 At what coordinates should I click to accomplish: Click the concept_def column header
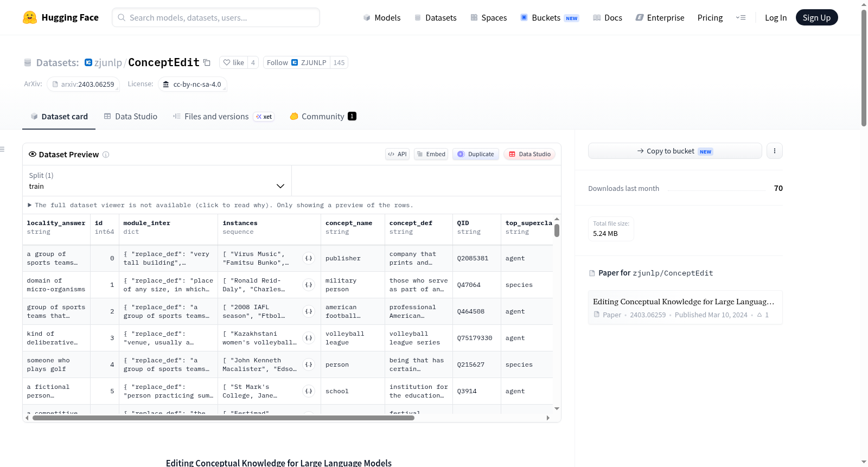click(418, 227)
